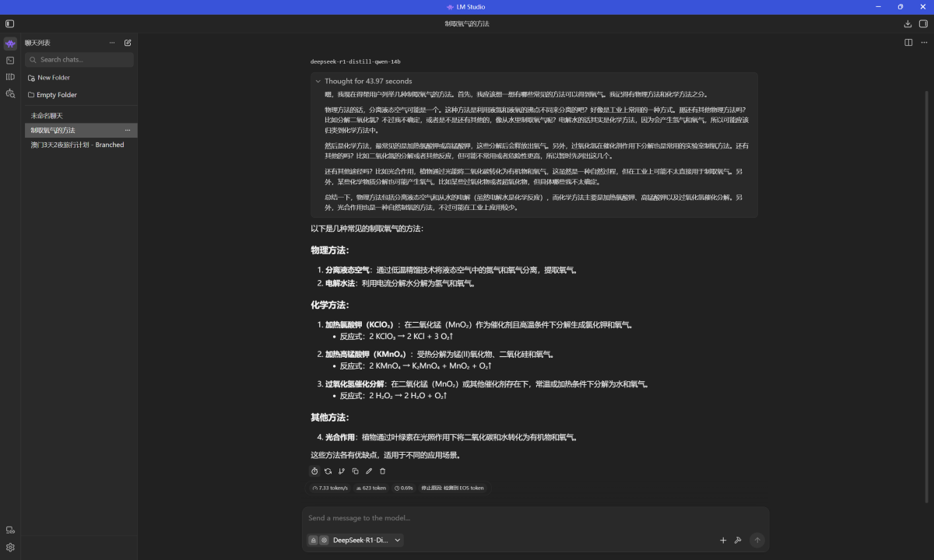Open the Developer terminal icon in sidebar

10,60
